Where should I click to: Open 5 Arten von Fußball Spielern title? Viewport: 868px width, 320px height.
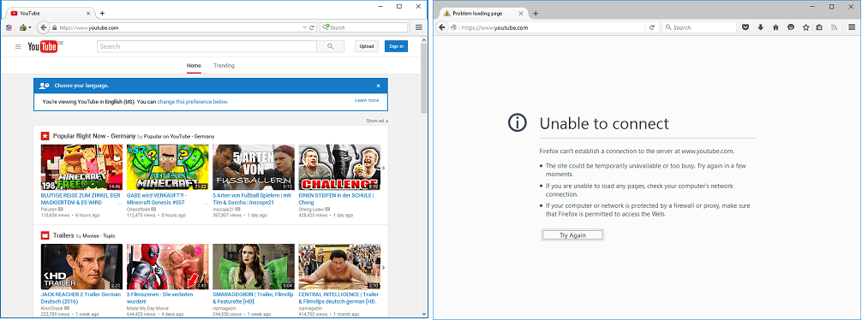click(x=252, y=199)
